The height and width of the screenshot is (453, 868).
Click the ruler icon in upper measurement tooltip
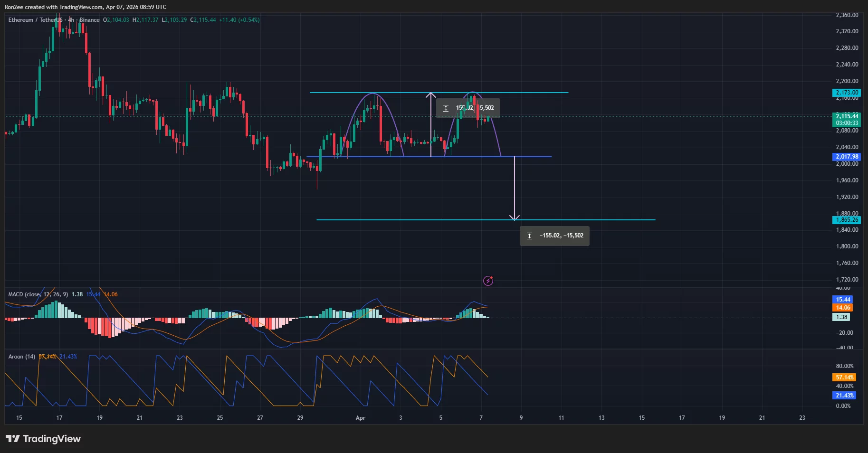click(446, 108)
